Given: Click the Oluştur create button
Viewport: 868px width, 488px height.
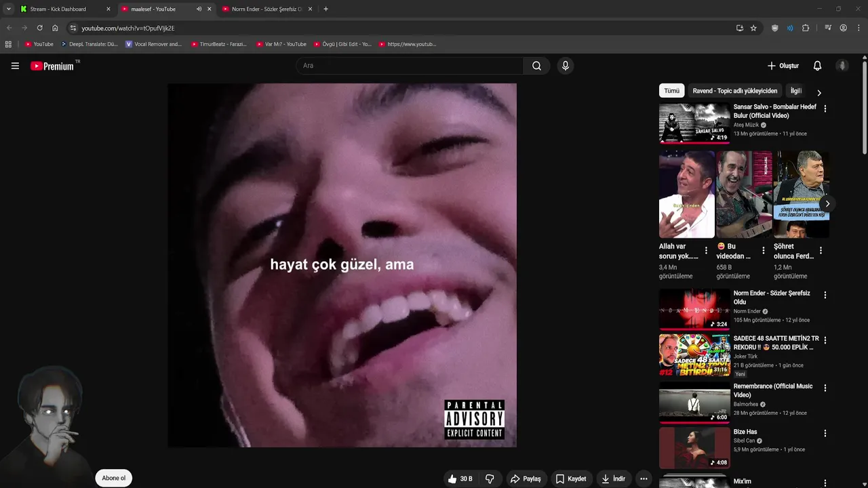Looking at the screenshot, I should click(x=783, y=66).
